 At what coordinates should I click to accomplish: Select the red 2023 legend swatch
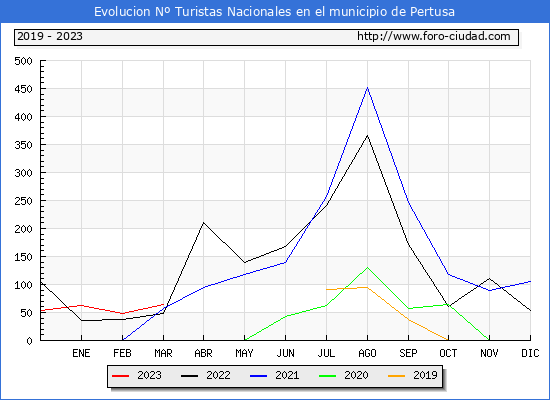tap(121, 376)
